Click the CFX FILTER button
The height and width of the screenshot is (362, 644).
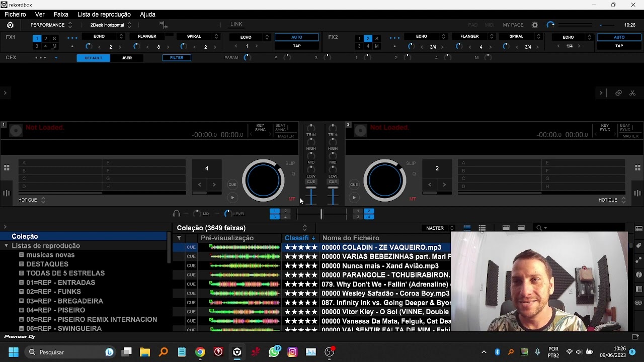click(177, 58)
